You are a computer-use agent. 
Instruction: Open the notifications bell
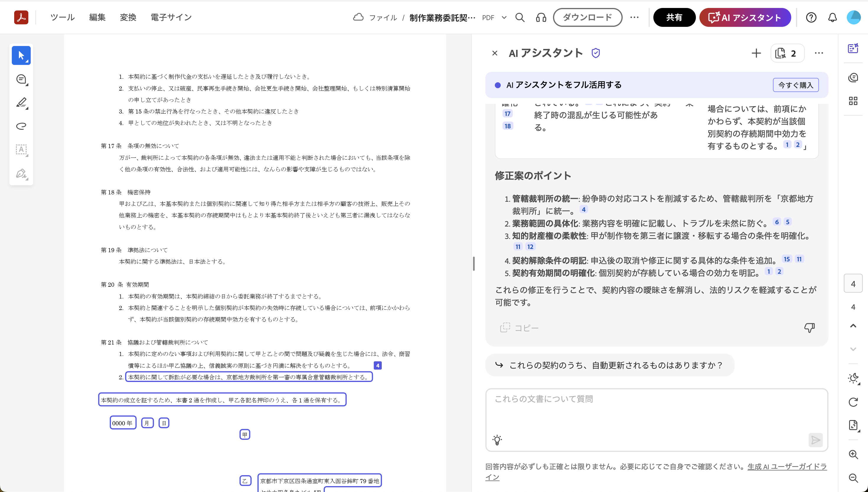[x=832, y=18]
